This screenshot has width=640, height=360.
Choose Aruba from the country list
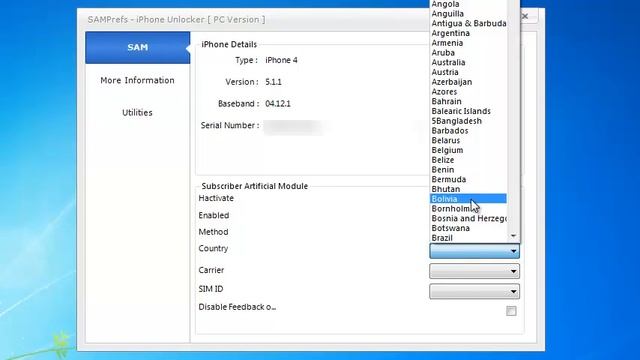(x=469, y=53)
